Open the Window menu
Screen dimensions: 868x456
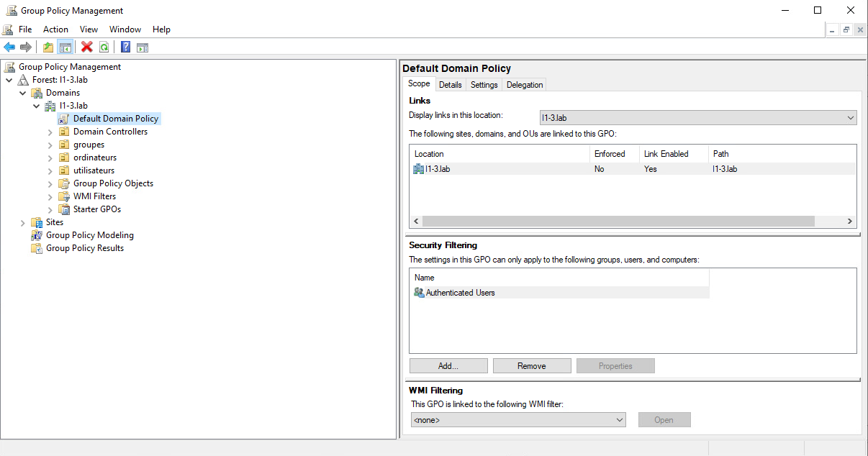coord(125,29)
